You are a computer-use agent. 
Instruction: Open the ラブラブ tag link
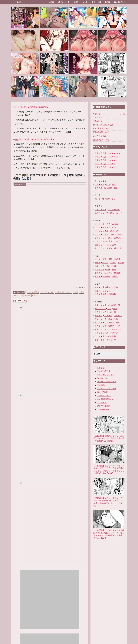coord(114,333)
